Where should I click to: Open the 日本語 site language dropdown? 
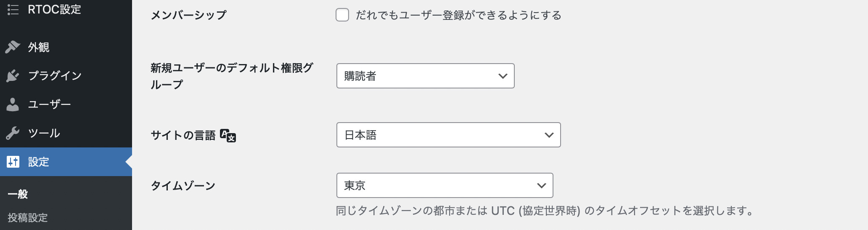click(448, 135)
